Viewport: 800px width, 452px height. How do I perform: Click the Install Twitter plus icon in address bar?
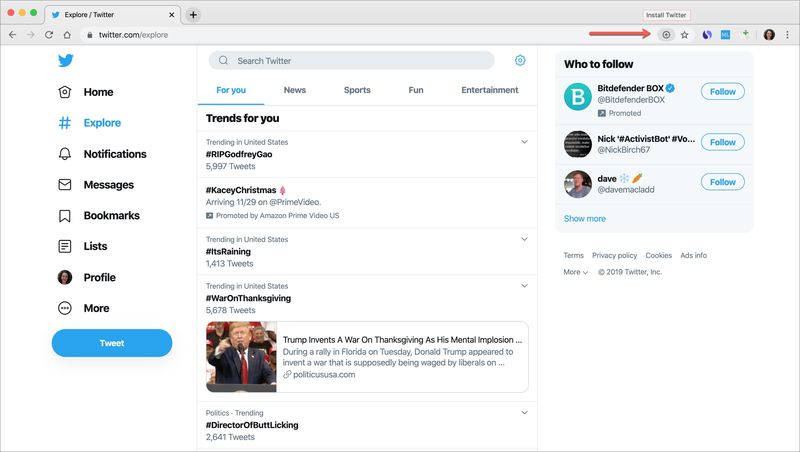click(x=666, y=35)
